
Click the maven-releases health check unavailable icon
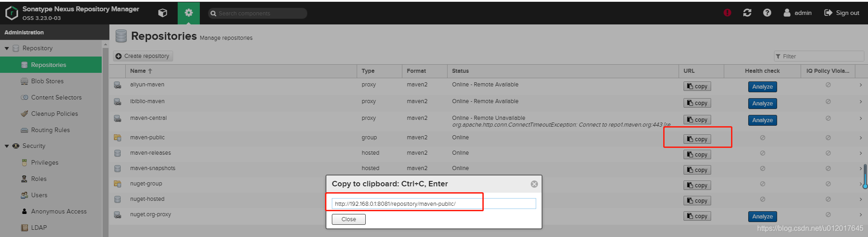click(x=763, y=153)
